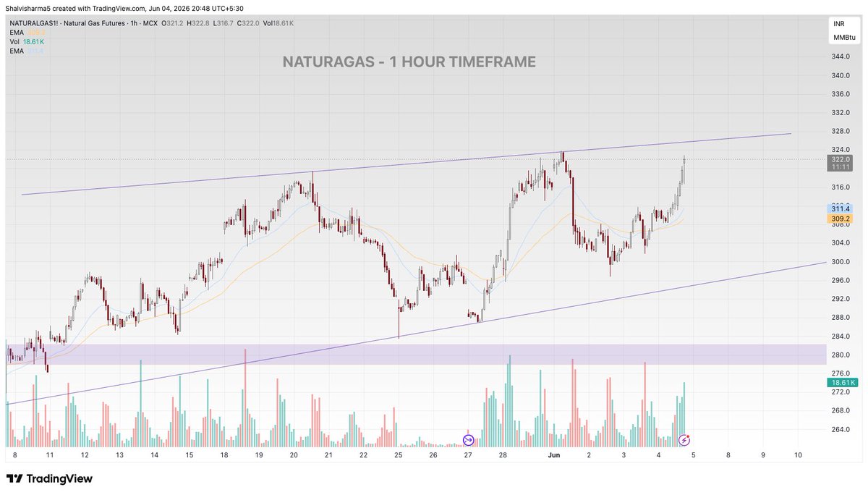Select the purple support zone rectangle near 280

click(416, 354)
